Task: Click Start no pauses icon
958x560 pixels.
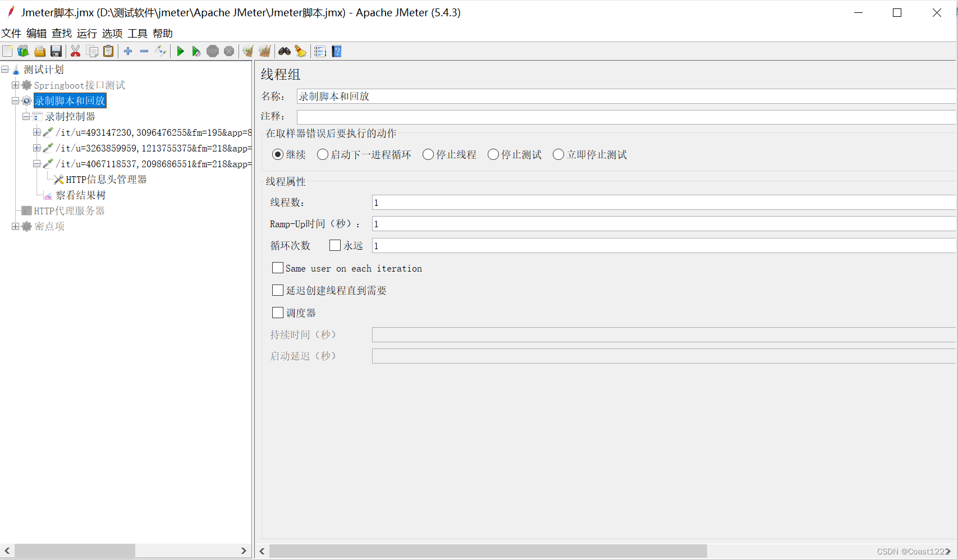Action: [x=196, y=52]
